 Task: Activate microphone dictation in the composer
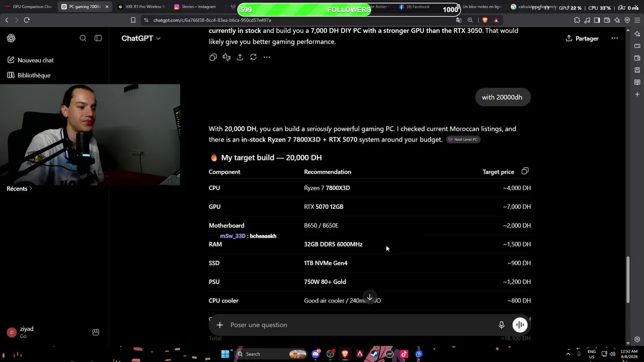click(502, 325)
